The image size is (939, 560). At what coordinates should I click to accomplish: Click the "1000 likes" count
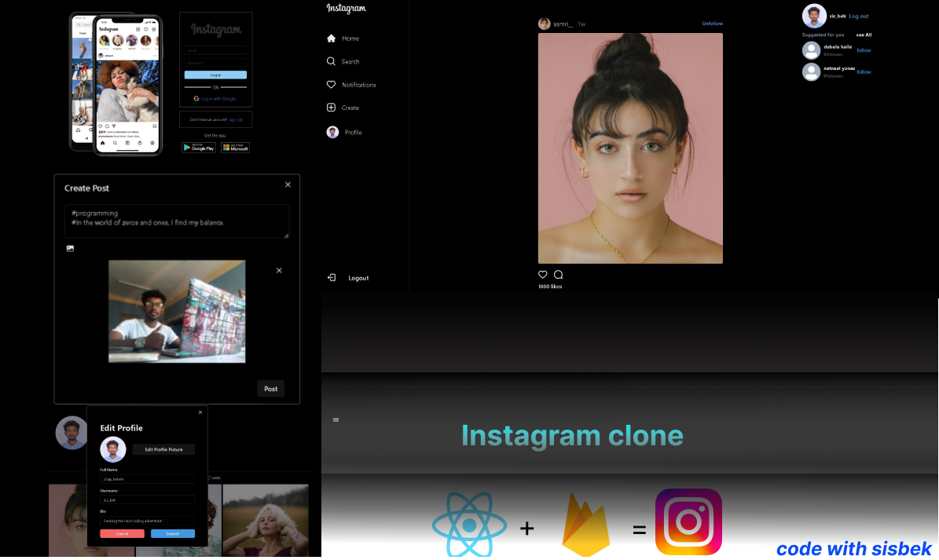click(x=550, y=287)
